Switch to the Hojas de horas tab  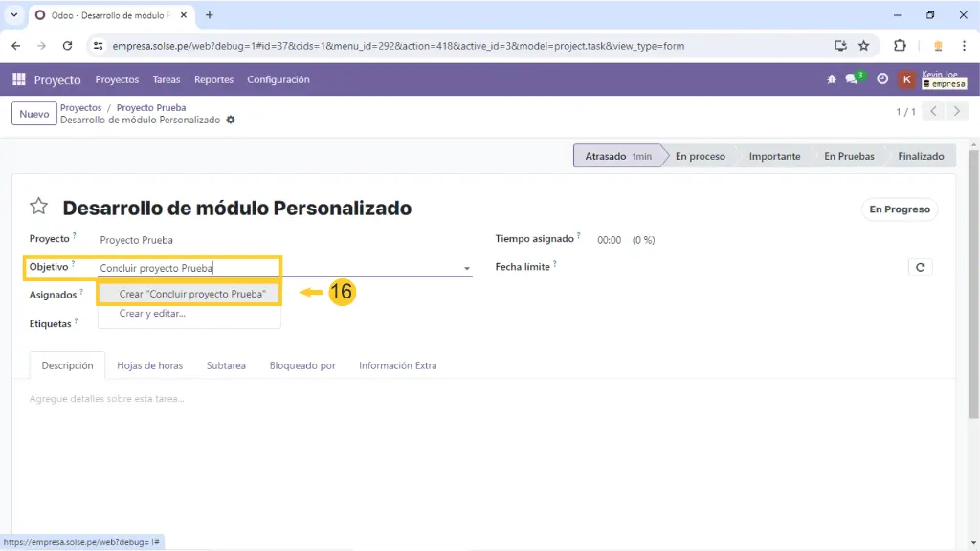[149, 365]
